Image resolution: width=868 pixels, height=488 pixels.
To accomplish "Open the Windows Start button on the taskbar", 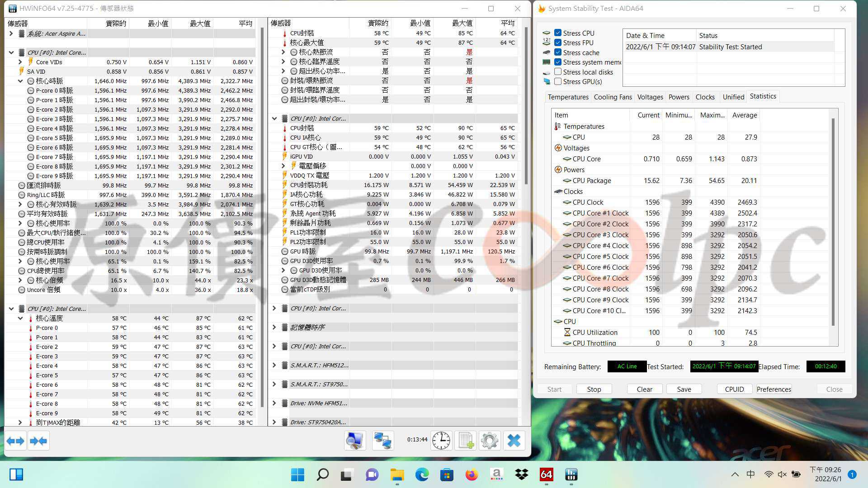I will [297, 474].
